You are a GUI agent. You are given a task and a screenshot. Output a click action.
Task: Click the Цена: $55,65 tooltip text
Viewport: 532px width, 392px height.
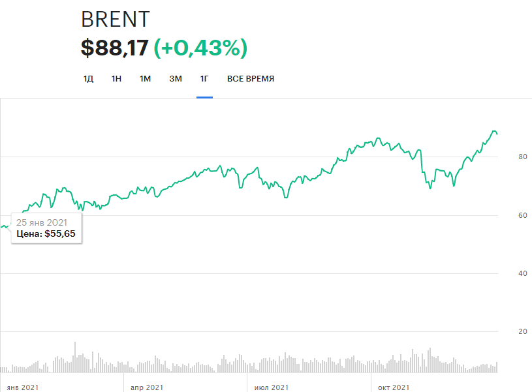[x=46, y=233]
